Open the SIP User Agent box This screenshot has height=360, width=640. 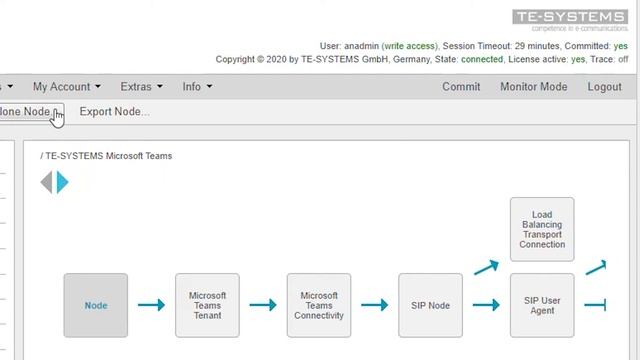[542, 305]
